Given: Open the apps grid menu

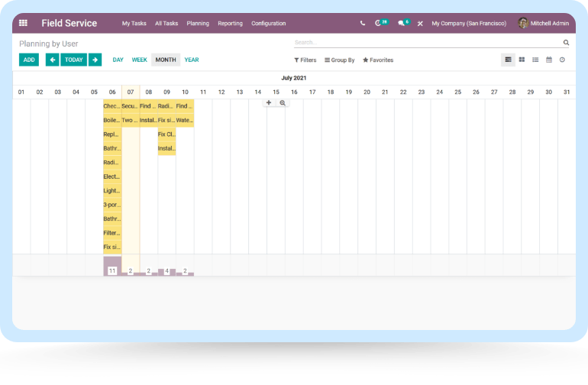Looking at the screenshot, I should pyautogui.click(x=23, y=23).
